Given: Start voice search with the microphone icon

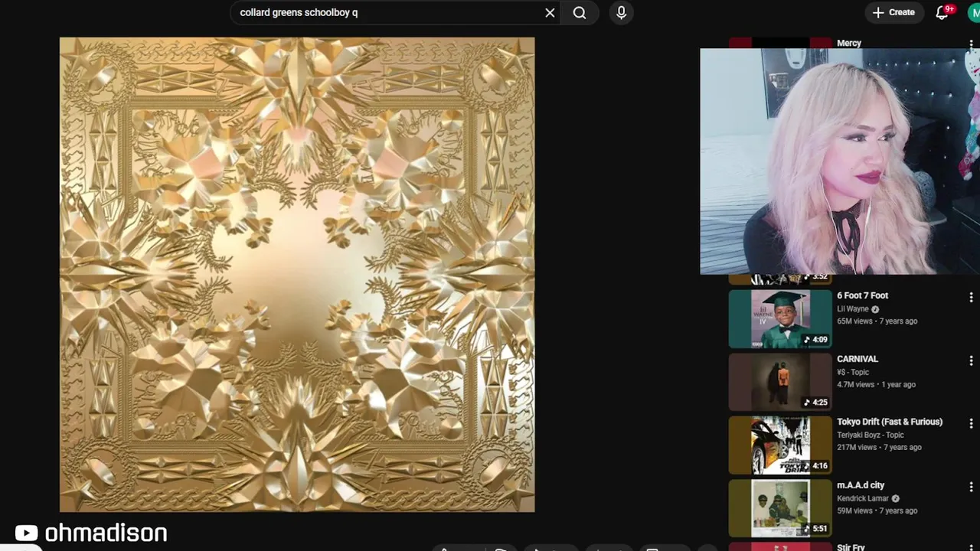Looking at the screenshot, I should tap(621, 12).
